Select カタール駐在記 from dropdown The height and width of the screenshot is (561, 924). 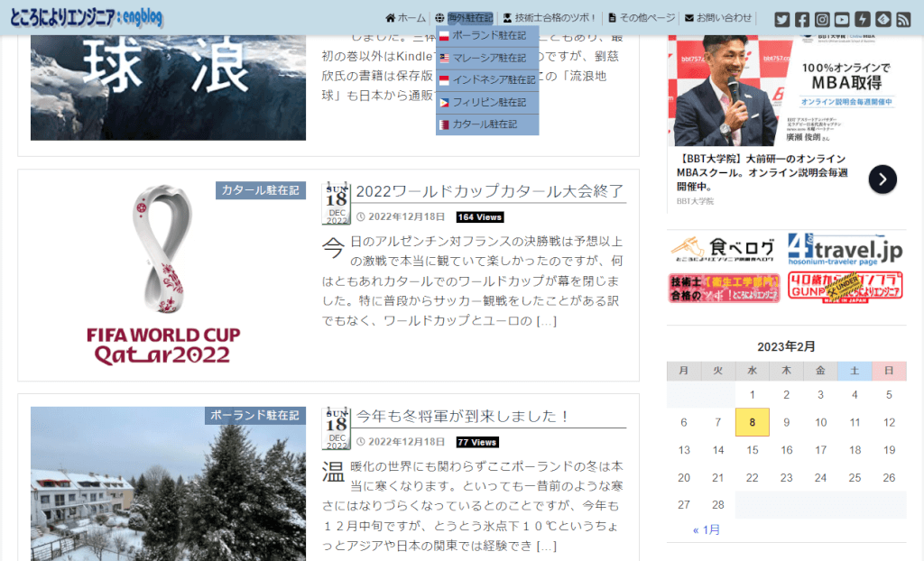(487, 124)
